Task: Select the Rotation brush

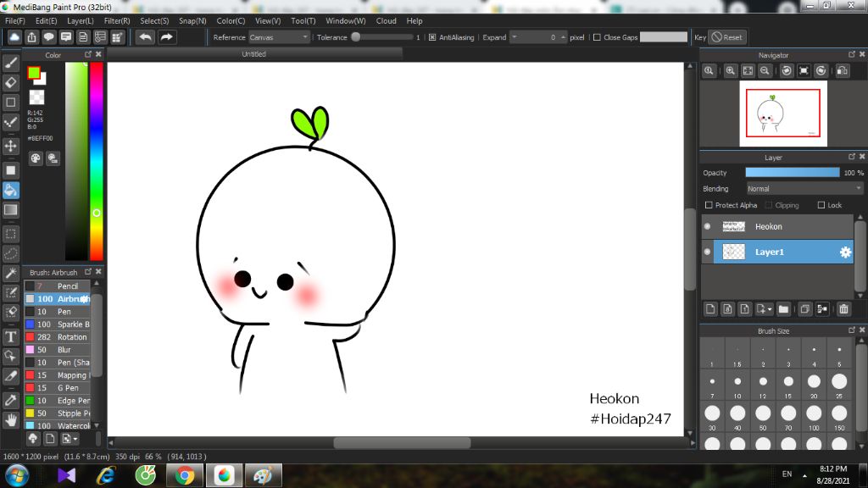Action: point(57,337)
